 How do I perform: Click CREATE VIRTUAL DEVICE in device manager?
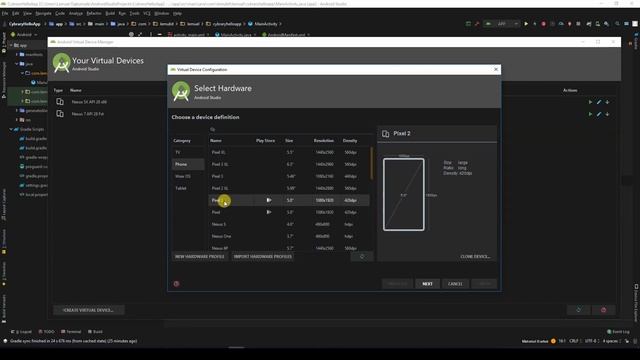coord(88,310)
